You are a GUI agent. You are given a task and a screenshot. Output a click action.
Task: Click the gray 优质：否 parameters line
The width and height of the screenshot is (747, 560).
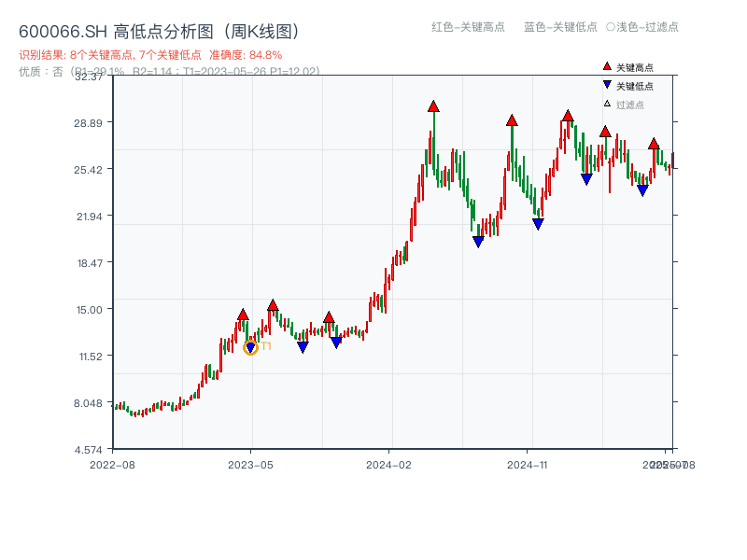(169, 72)
